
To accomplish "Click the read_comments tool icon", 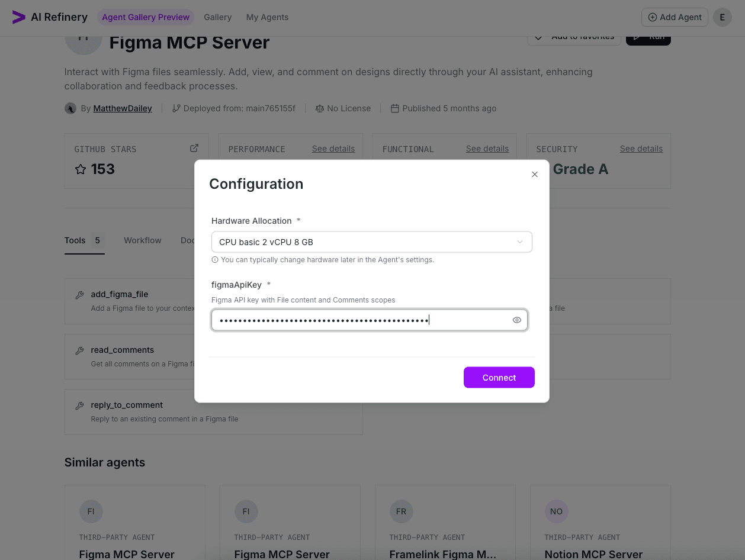I will click(79, 350).
